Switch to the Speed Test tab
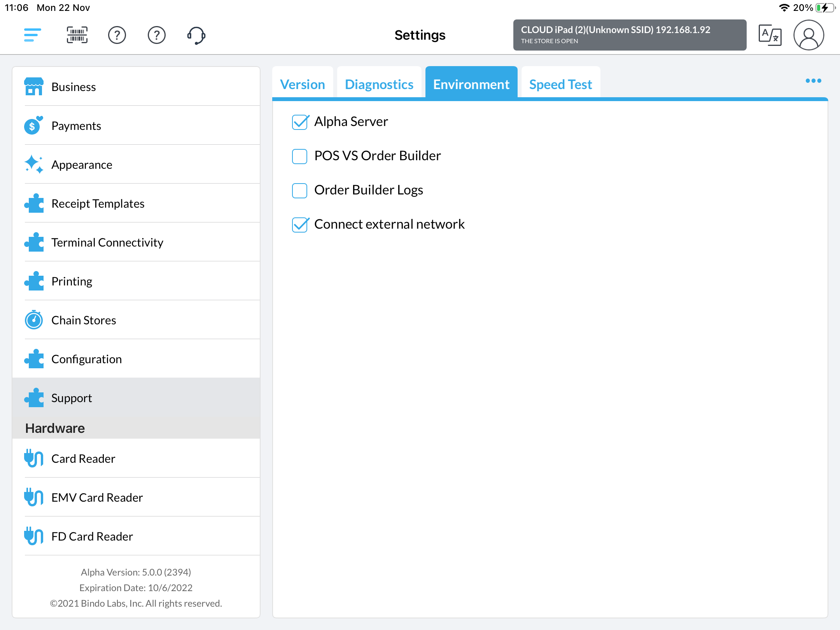Image resolution: width=840 pixels, height=630 pixels. tap(560, 84)
